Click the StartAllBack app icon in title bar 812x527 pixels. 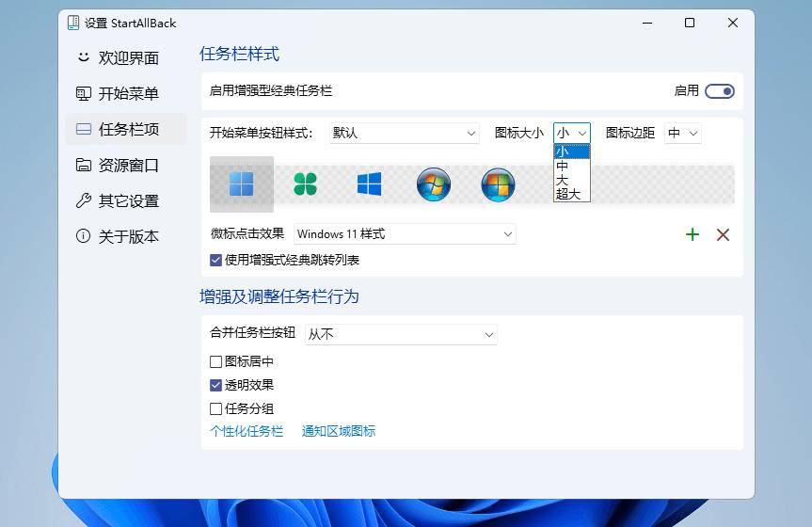coord(73,23)
